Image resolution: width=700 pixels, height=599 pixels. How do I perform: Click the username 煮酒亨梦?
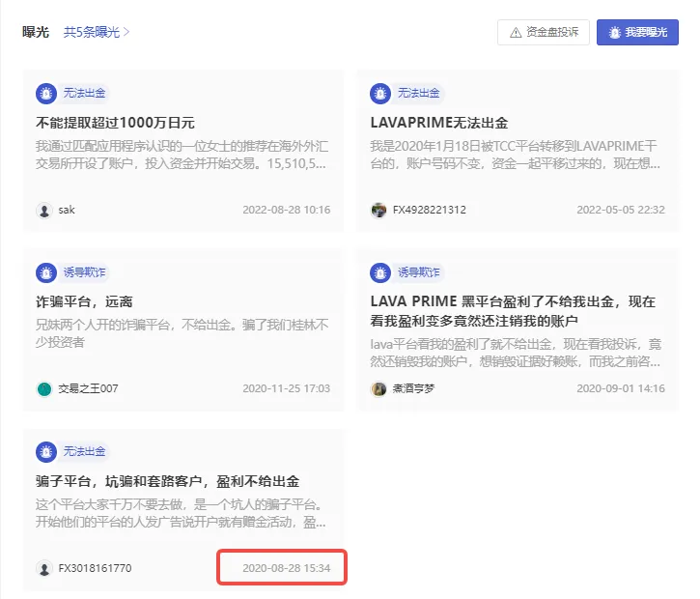413,388
